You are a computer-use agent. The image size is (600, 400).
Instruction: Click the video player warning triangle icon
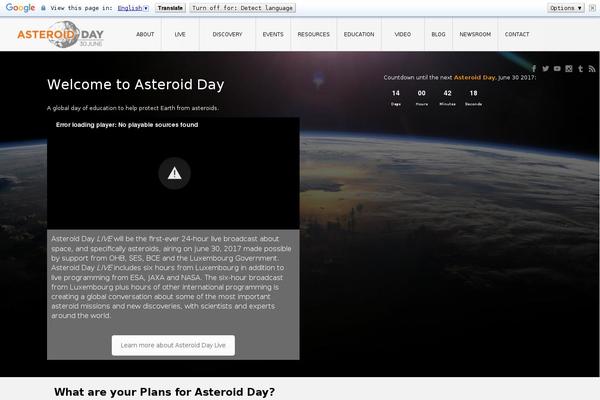(x=174, y=173)
